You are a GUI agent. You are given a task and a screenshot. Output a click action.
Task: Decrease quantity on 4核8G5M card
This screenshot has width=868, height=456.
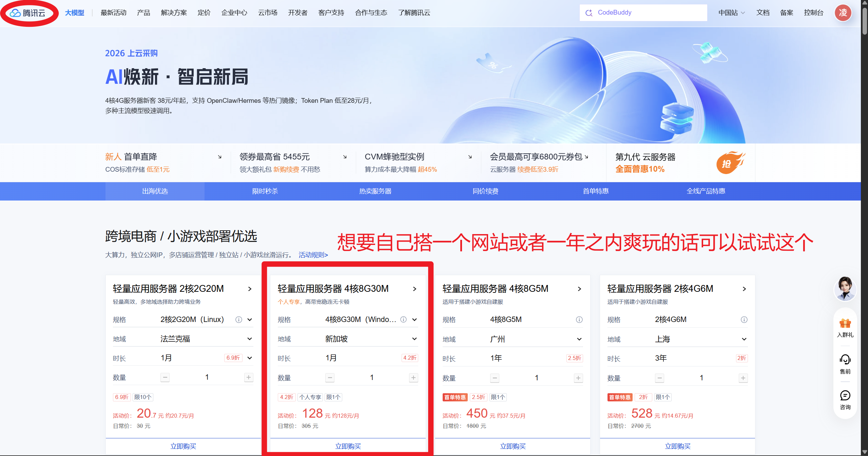tap(495, 378)
